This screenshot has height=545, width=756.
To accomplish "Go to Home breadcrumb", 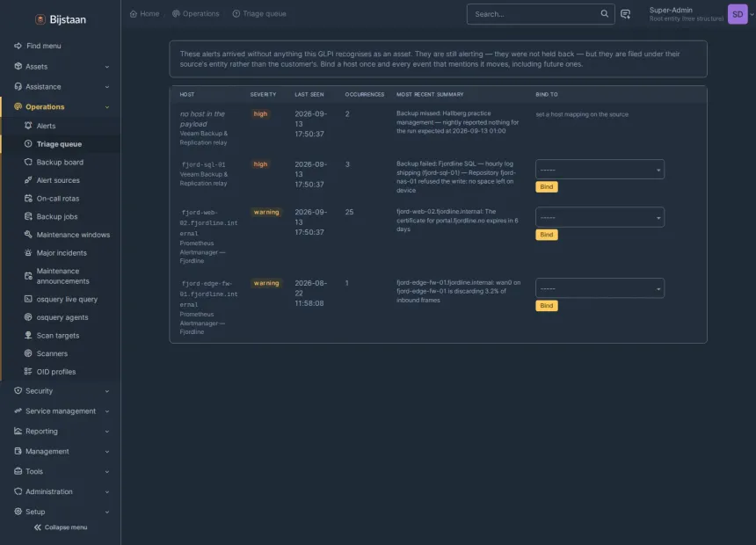I will pos(145,13).
